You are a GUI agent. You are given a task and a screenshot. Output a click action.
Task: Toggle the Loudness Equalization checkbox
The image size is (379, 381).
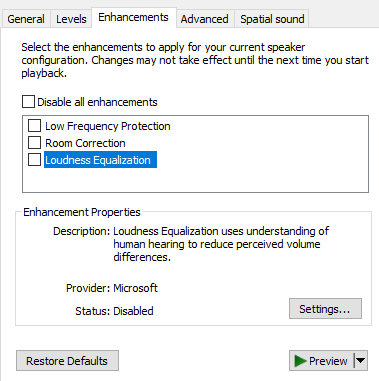(x=34, y=160)
